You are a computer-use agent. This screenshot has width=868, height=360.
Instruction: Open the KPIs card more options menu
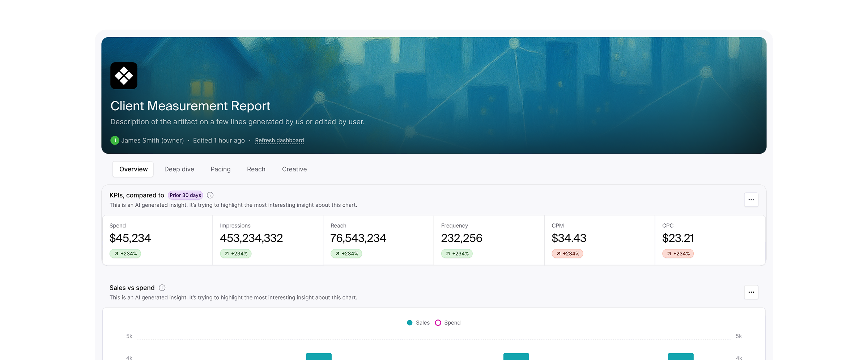(751, 200)
